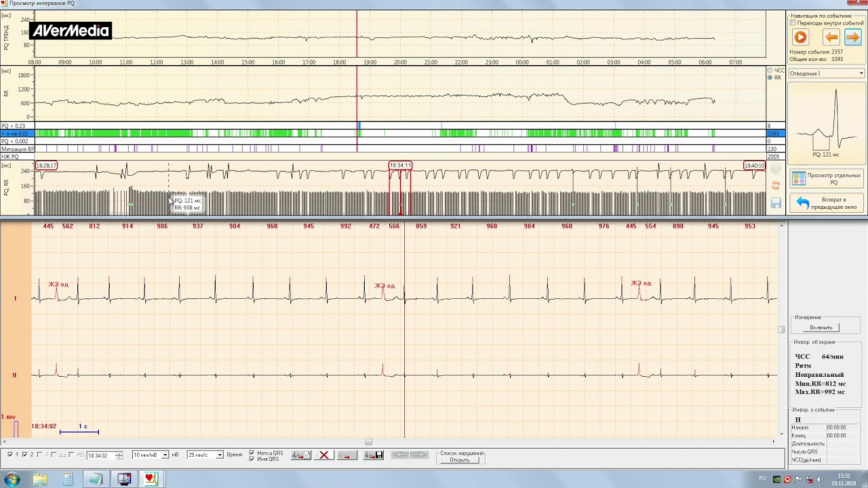This screenshot has width=868, height=488.
Task: Click the first 'ЖЭ од' beat label
Action: tap(58, 285)
